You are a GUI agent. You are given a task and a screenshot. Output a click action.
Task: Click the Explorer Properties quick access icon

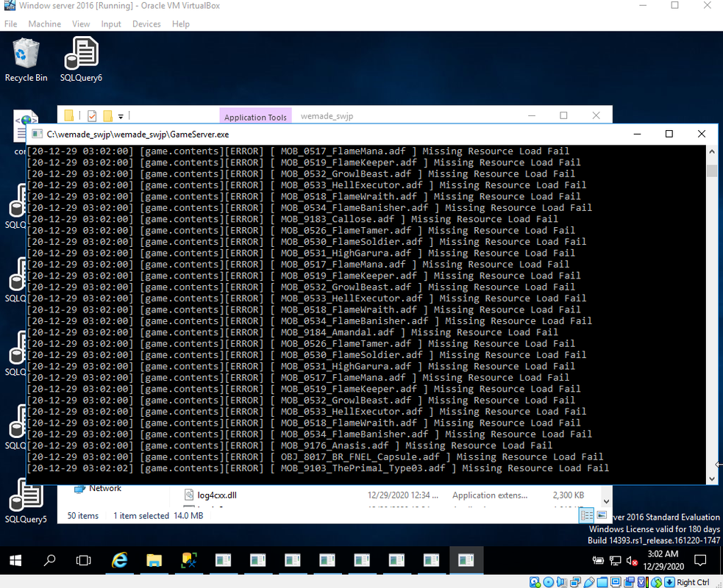pos(92,115)
